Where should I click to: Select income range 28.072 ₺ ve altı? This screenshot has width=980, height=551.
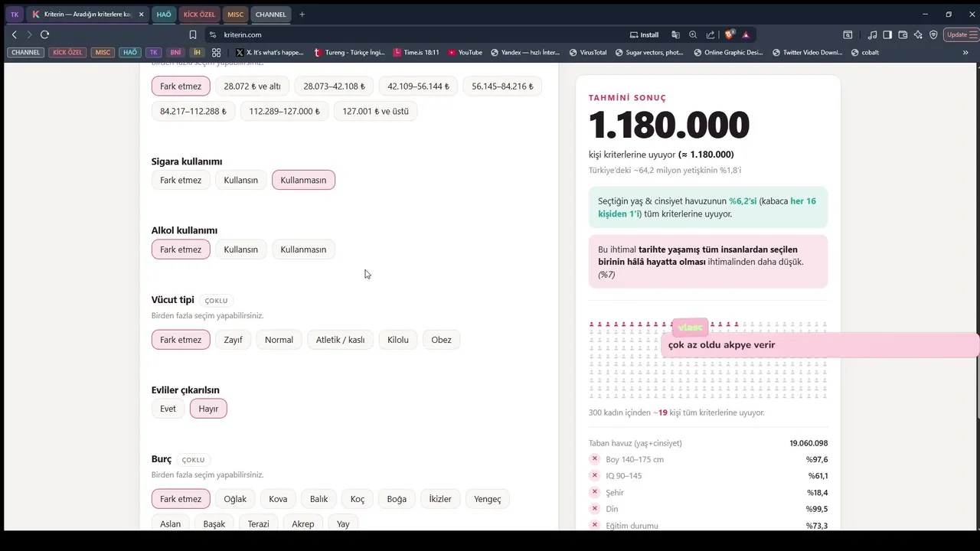pos(252,86)
